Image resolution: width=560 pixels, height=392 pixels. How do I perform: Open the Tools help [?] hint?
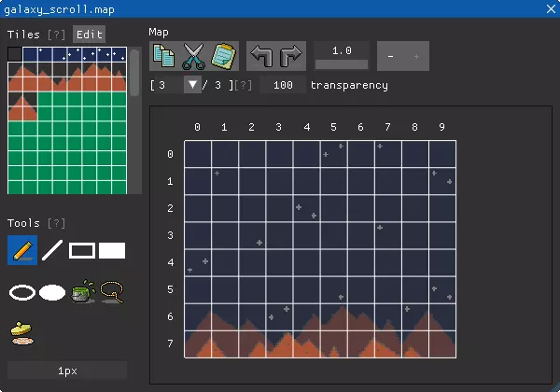pos(56,223)
